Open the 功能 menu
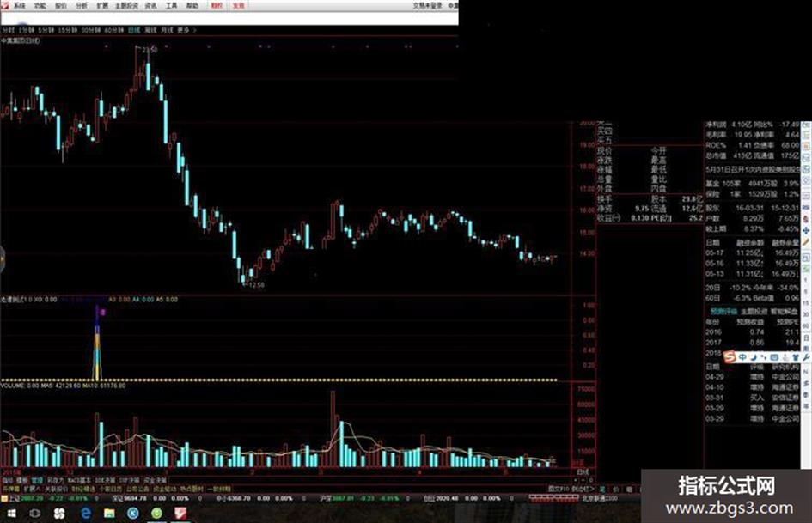The height and width of the screenshot is (523, 812). coord(40,6)
